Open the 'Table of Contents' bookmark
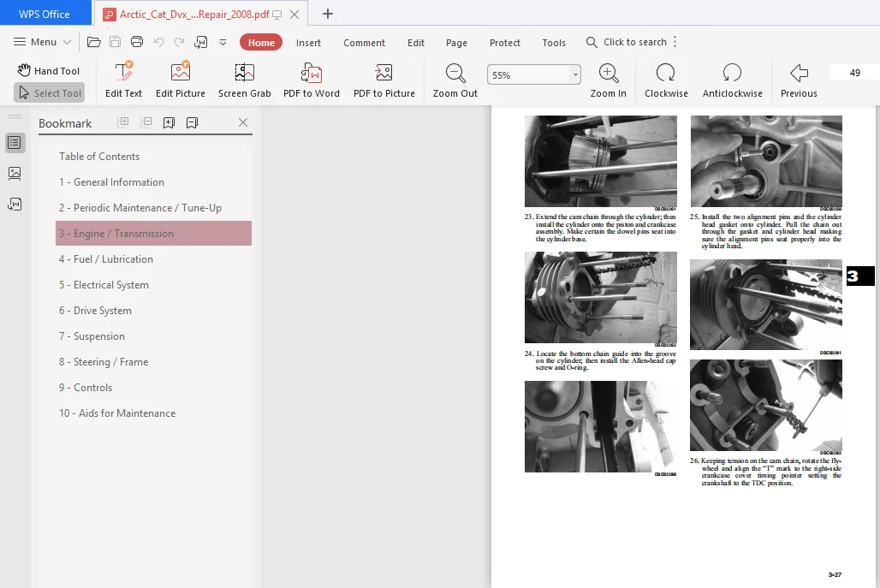 click(x=153, y=157)
